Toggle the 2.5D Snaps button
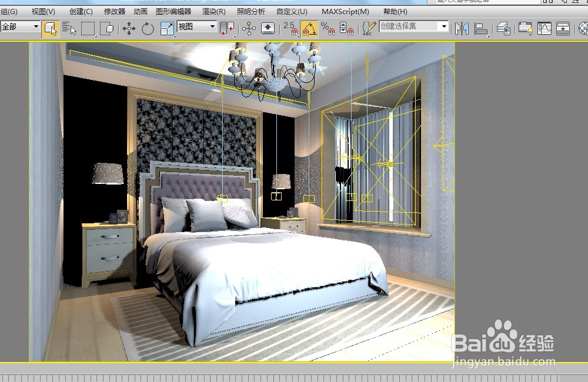Viewport: 588px width, 382px height. tap(290, 28)
